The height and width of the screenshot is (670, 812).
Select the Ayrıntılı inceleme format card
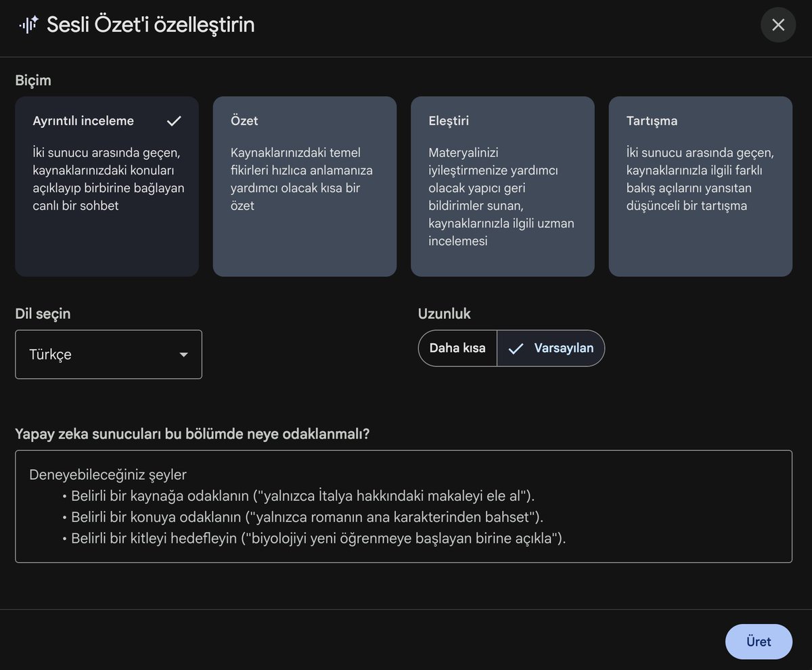tap(107, 186)
